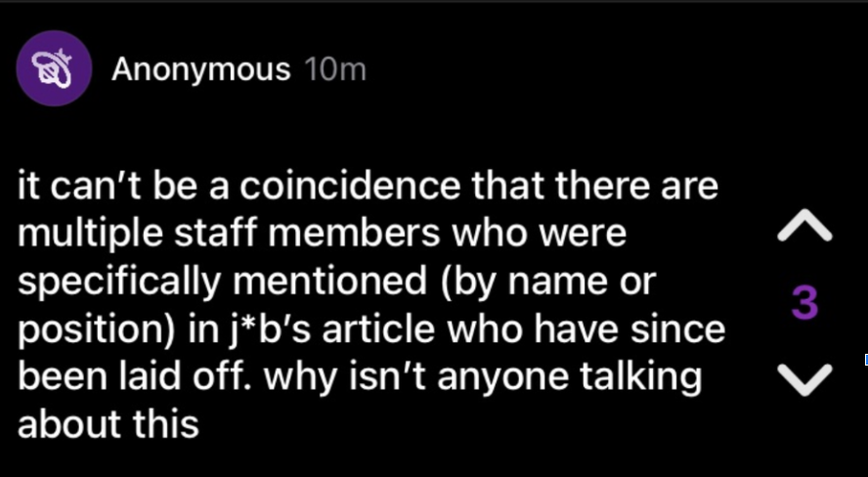This screenshot has width=868, height=477.
Task: Click the opening words "it can't be"
Action: (x=94, y=188)
